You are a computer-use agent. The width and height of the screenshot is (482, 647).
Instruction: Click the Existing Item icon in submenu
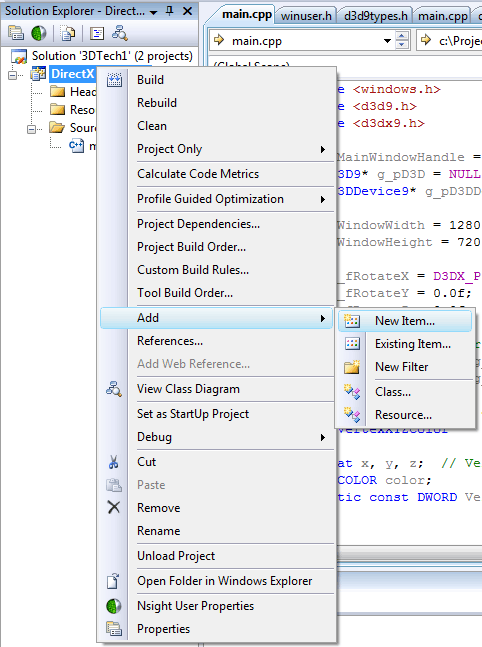(352, 343)
